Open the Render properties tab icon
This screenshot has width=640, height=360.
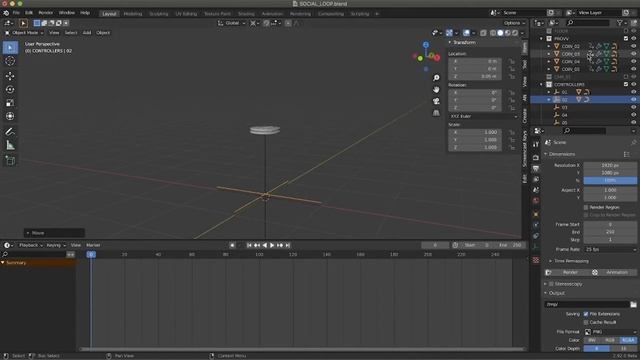[536, 157]
